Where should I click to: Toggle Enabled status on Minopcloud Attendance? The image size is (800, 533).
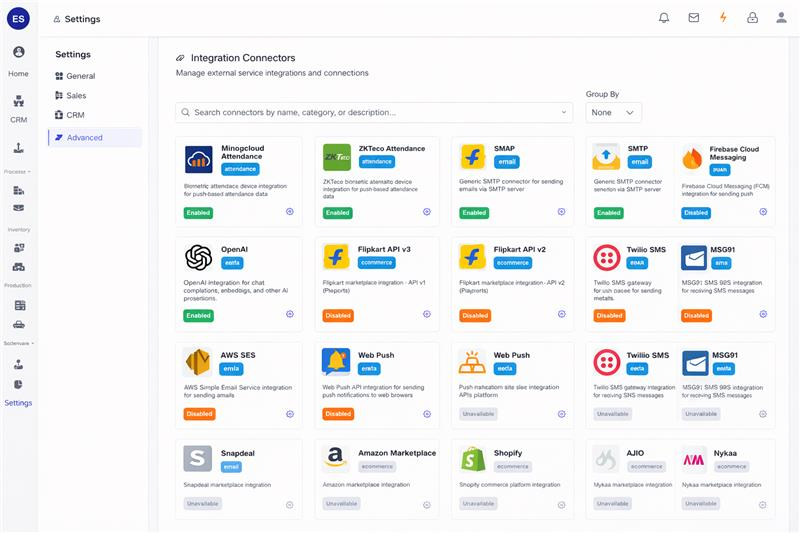point(198,213)
